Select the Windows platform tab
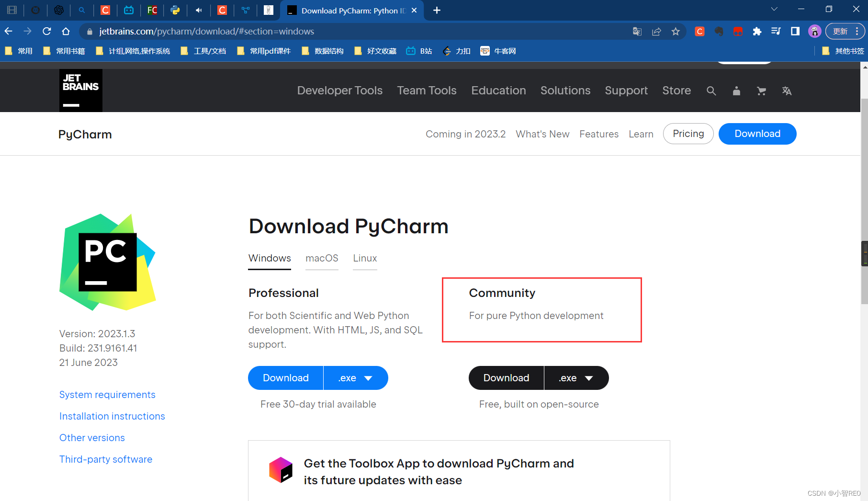868x501 pixels. pyautogui.click(x=270, y=258)
